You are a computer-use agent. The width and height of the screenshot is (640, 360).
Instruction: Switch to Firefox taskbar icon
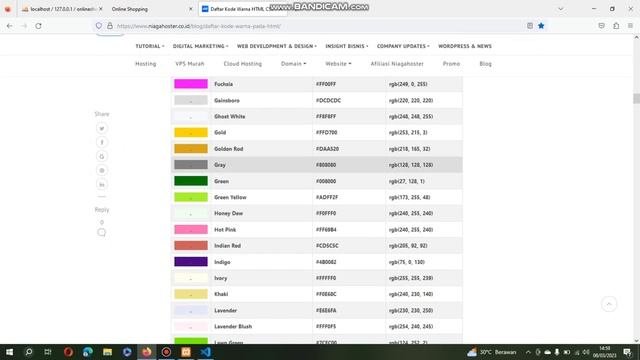tap(147, 352)
